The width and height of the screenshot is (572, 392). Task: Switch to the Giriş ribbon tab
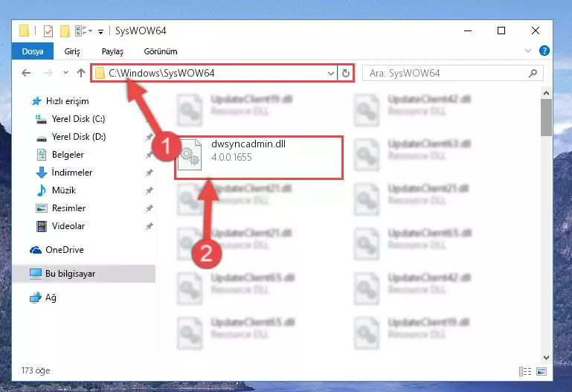[x=72, y=51]
